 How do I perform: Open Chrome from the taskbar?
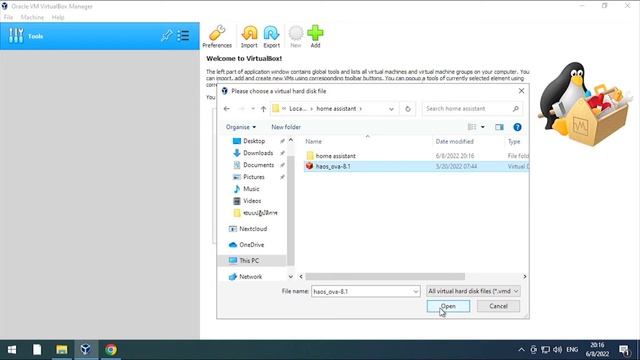pyautogui.click(x=111, y=350)
